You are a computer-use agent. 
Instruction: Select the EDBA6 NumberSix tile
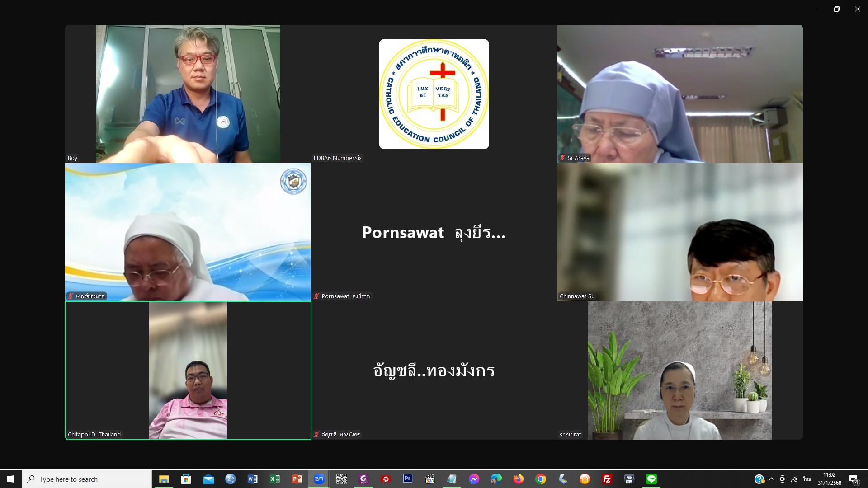[434, 94]
